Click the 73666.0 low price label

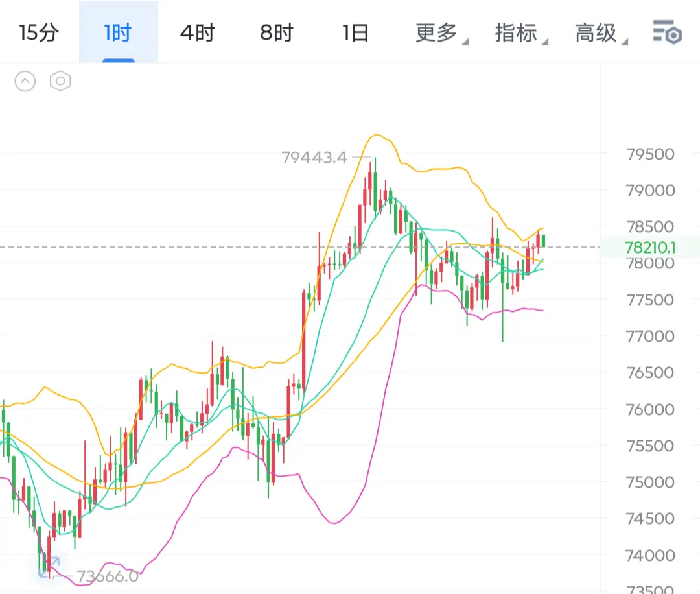click(107, 576)
